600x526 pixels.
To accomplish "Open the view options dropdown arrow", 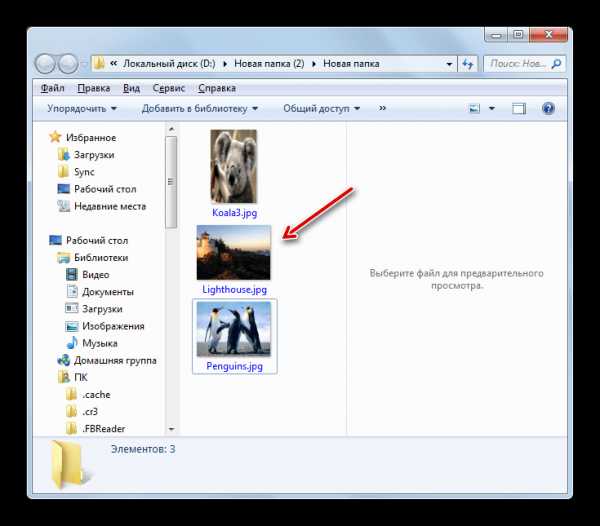I will tap(492, 109).
